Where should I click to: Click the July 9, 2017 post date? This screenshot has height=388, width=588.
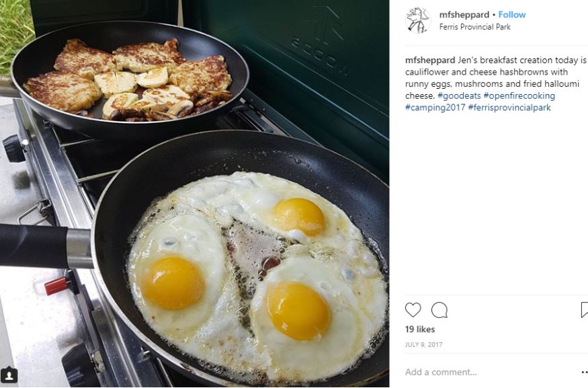[x=423, y=345]
